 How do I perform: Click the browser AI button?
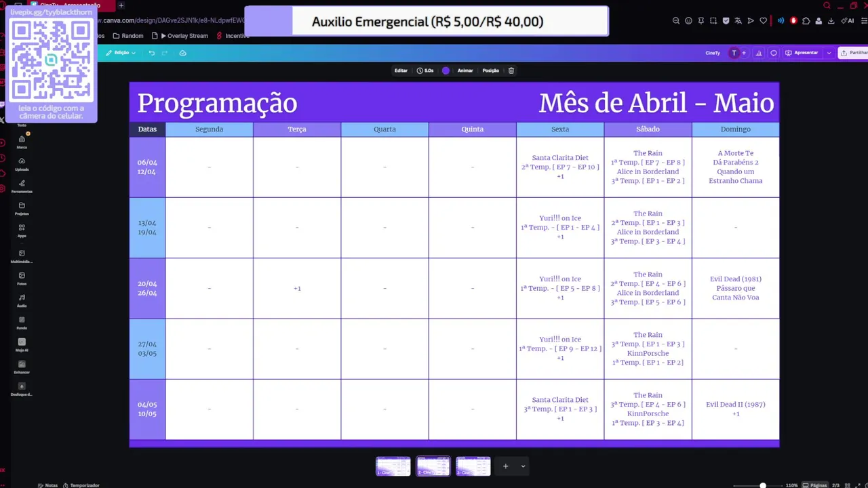click(x=848, y=21)
